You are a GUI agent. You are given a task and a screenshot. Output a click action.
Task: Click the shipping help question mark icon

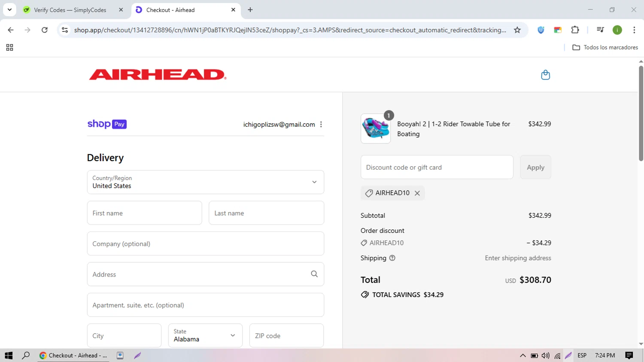392,258
